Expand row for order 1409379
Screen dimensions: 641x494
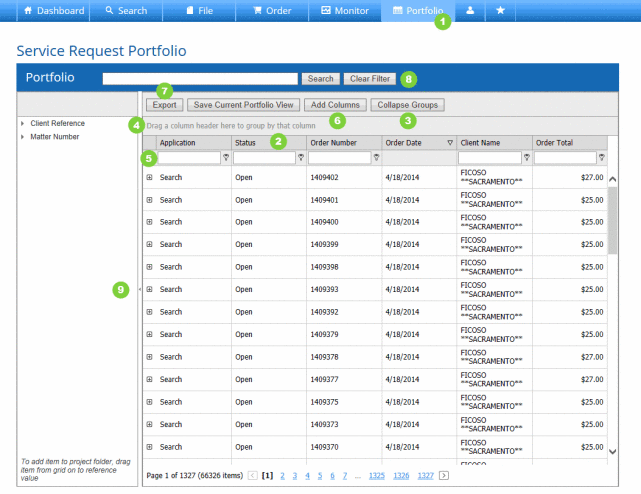point(150,334)
